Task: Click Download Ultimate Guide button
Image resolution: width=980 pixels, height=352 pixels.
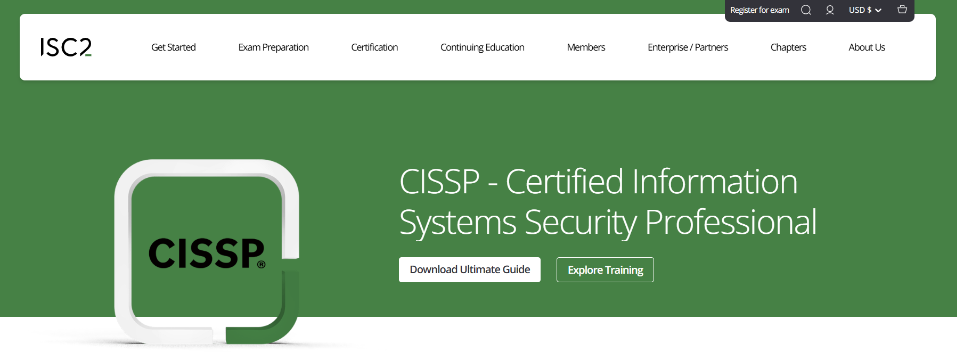Action: pos(470,269)
